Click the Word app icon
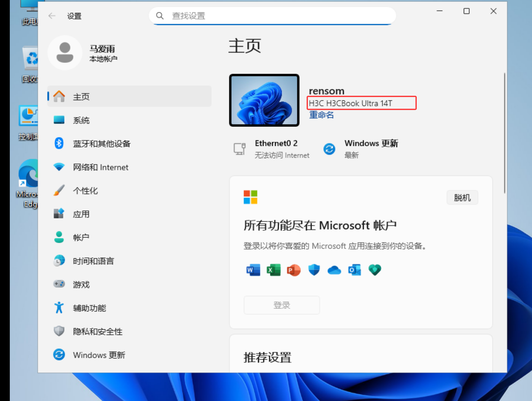The height and width of the screenshot is (401, 532). point(253,270)
